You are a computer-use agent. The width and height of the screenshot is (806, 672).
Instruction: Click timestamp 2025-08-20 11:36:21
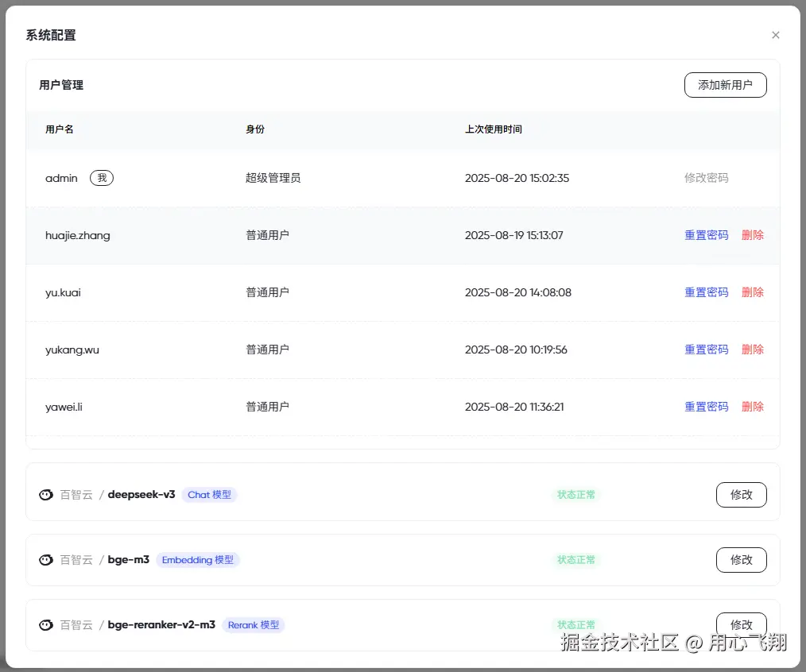(514, 407)
